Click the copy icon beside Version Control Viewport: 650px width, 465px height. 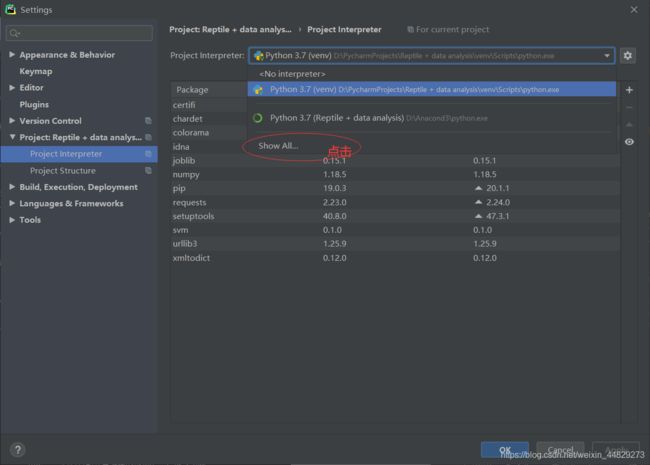148,121
